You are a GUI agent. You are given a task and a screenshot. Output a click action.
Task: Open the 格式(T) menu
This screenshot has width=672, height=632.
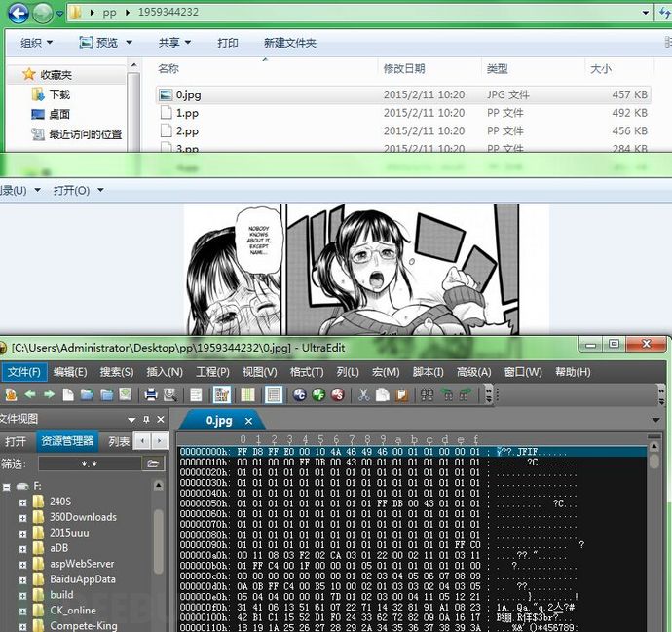click(x=307, y=372)
